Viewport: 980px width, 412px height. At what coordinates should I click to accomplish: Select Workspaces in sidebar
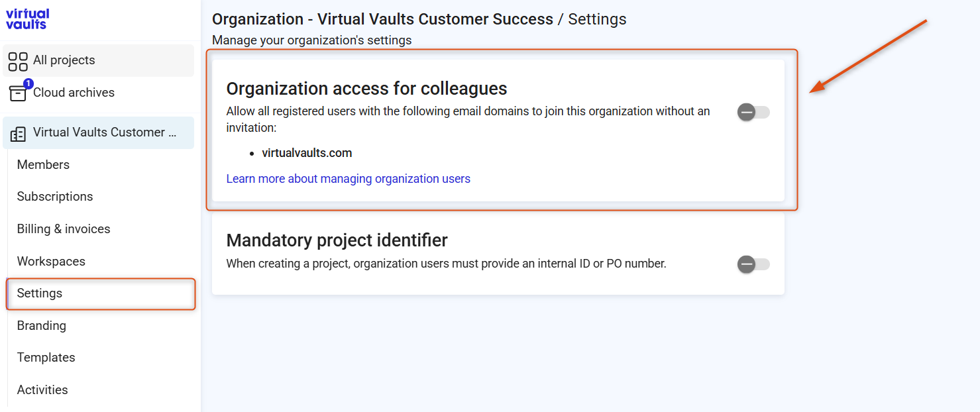[51, 261]
